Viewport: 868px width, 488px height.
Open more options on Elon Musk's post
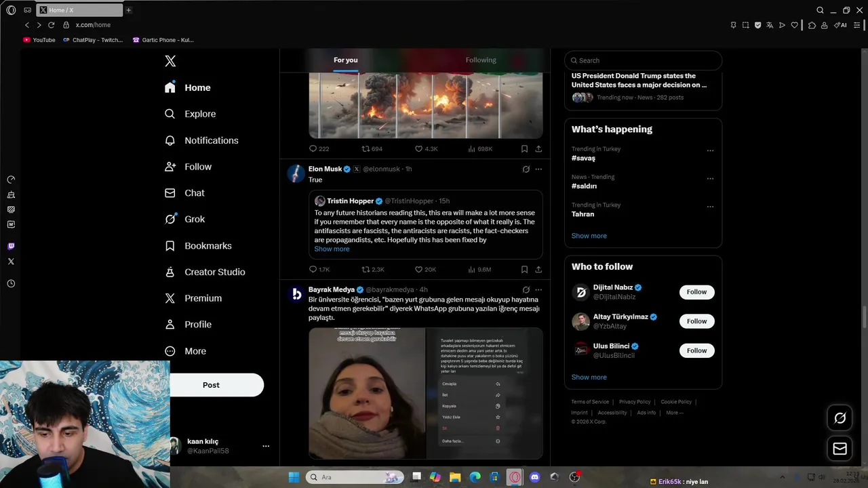click(x=538, y=169)
